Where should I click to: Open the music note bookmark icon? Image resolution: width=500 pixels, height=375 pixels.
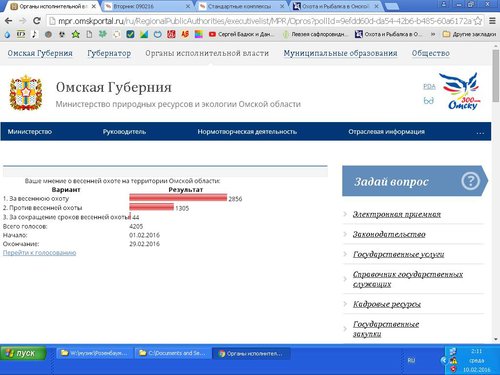[x=34, y=34]
